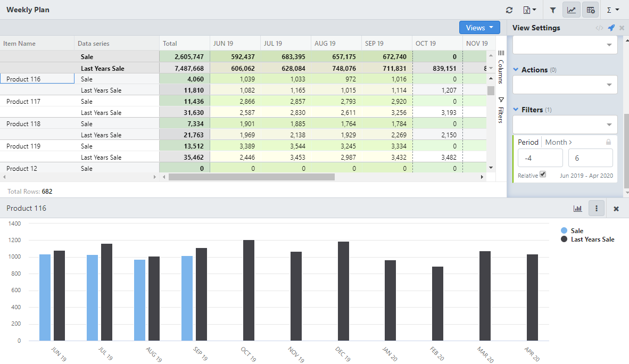Collapse the Filters section chevron
The image size is (629, 364).
[516, 110]
